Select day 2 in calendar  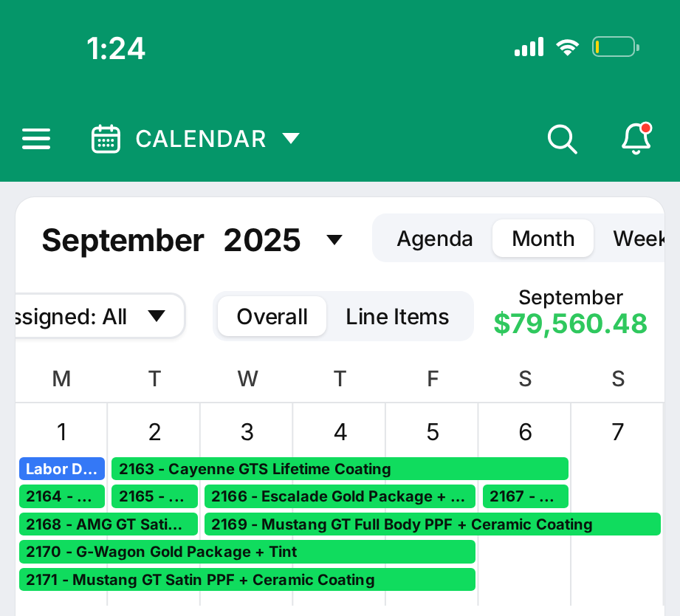click(154, 431)
